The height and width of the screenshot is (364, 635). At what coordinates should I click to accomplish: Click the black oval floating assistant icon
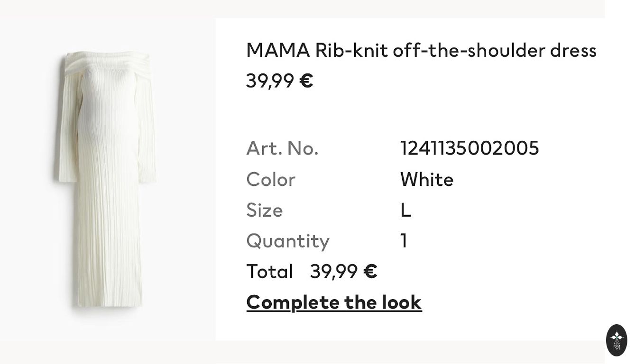[x=617, y=340]
